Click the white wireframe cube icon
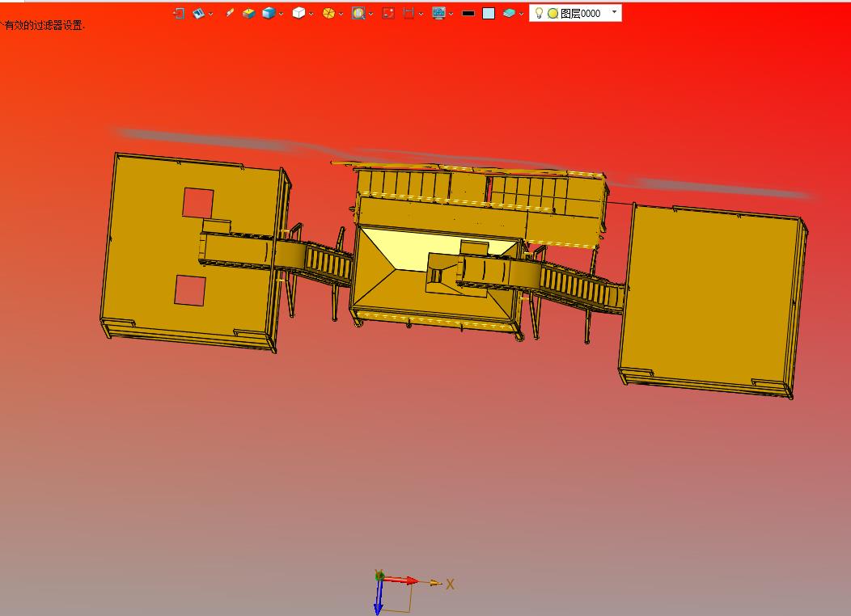851x616 pixels. point(298,13)
